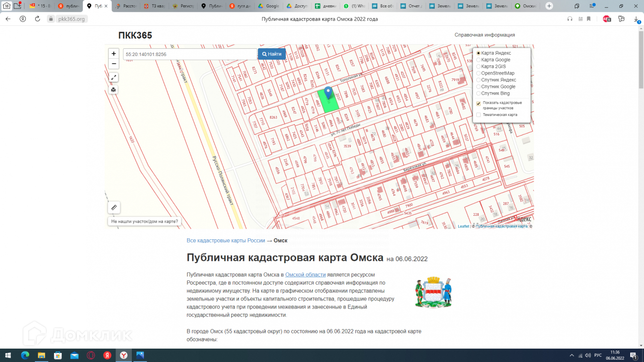Zoom out the cadastral map
The height and width of the screenshot is (362, 644).
[x=114, y=64]
